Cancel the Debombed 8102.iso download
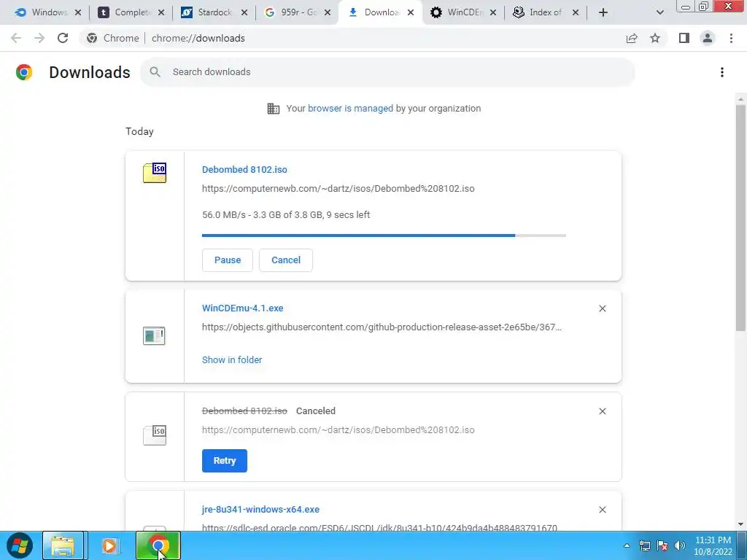 pos(286,260)
